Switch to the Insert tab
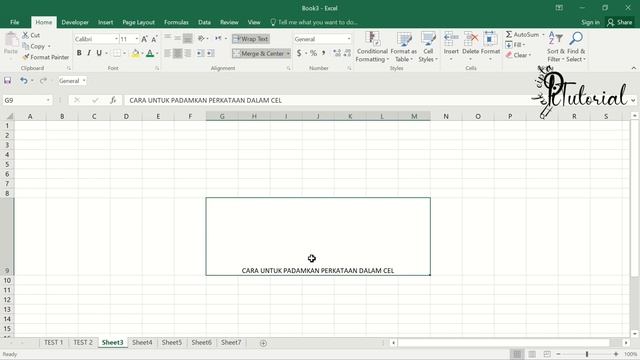The width and height of the screenshot is (640, 360). 105,22
